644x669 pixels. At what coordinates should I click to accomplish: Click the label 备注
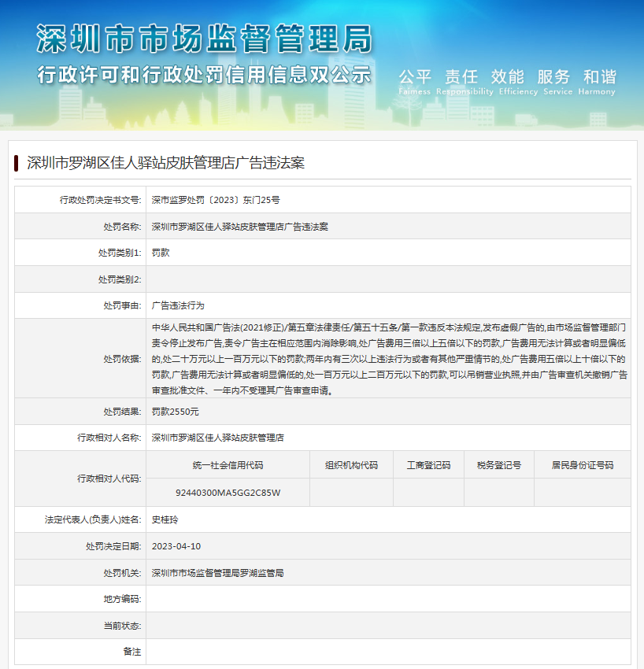132,652
